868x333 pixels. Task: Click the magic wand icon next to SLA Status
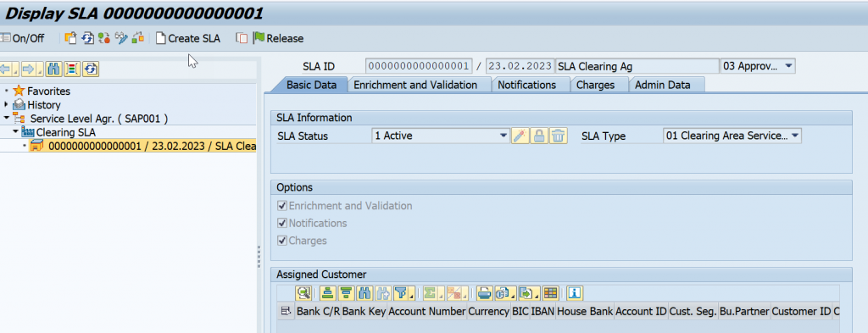[x=520, y=136]
